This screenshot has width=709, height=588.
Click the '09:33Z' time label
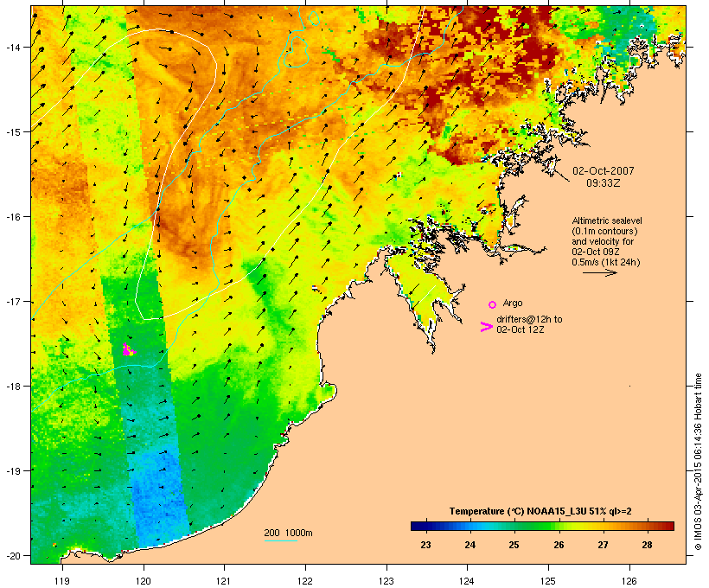click(x=604, y=183)
